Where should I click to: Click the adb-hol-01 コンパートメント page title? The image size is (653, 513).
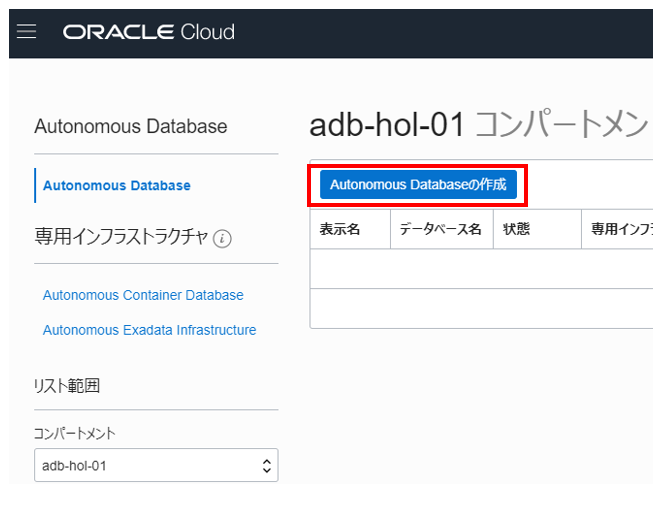point(478,125)
